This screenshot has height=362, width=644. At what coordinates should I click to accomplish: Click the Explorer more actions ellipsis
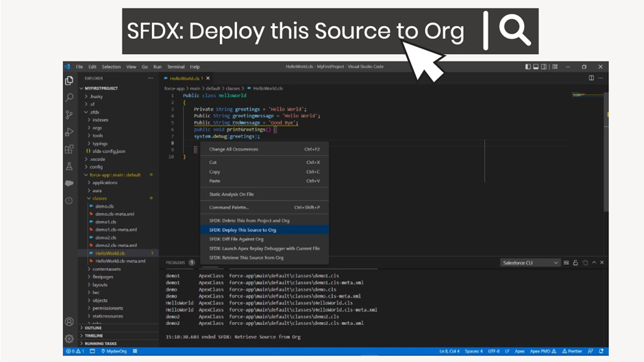[x=150, y=78]
